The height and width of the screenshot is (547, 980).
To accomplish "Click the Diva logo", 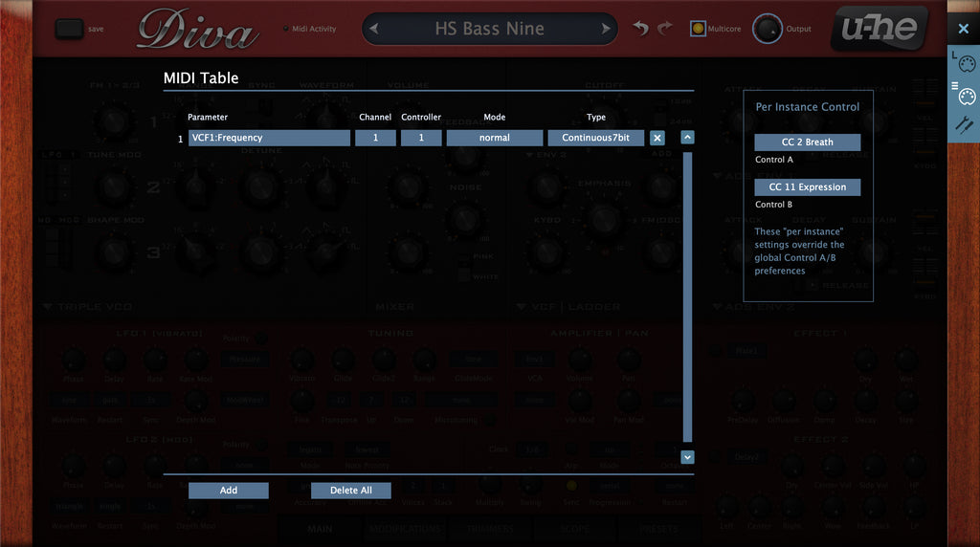I will (x=197, y=30).
